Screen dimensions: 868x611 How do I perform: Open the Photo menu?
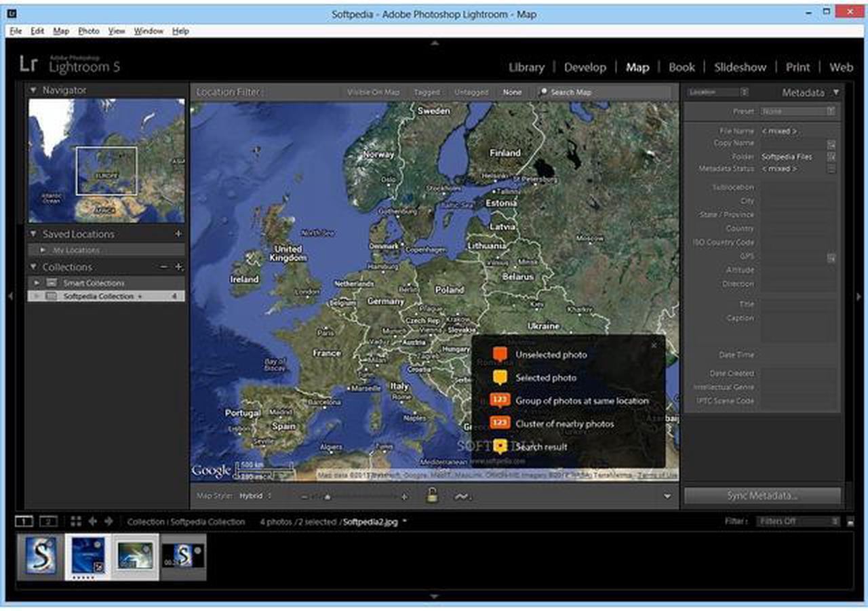(89, 31)
